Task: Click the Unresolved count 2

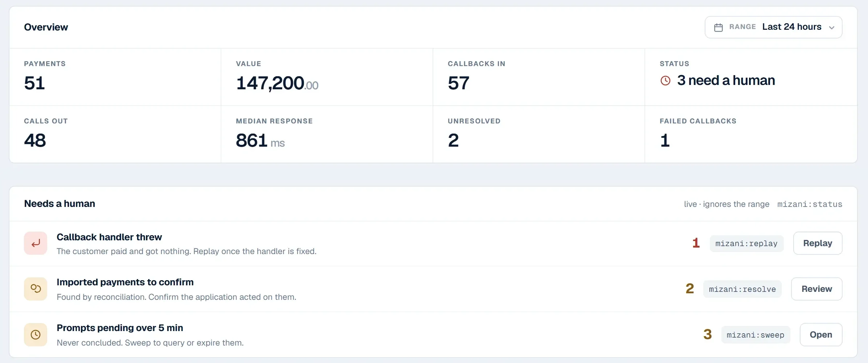Action: click(x=454, y=140)
